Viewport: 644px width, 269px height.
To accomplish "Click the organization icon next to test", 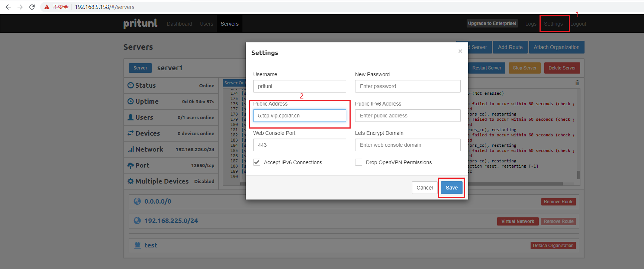I will point(138,245).
